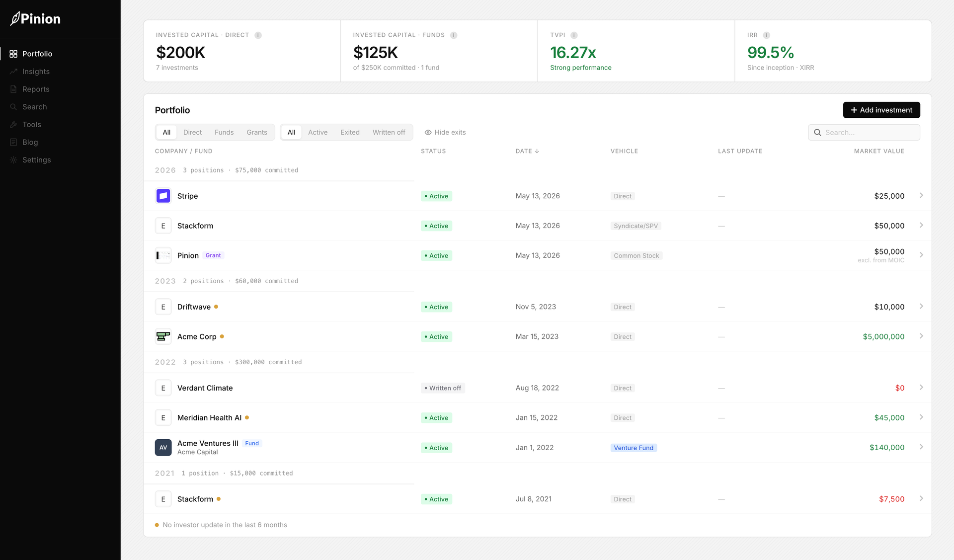This screenshot has width=954, height=560.
Task: Open Reports in the sidebar
Action: click(36, 89)
